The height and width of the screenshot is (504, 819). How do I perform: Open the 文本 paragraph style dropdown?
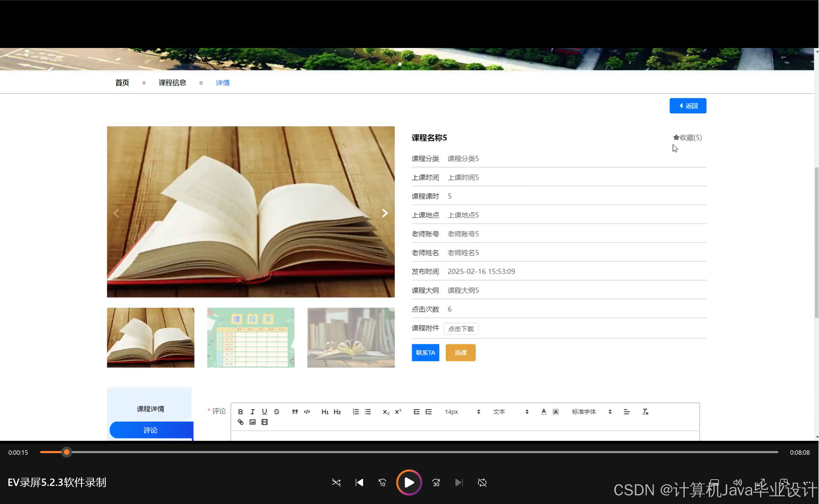[510, 412]
